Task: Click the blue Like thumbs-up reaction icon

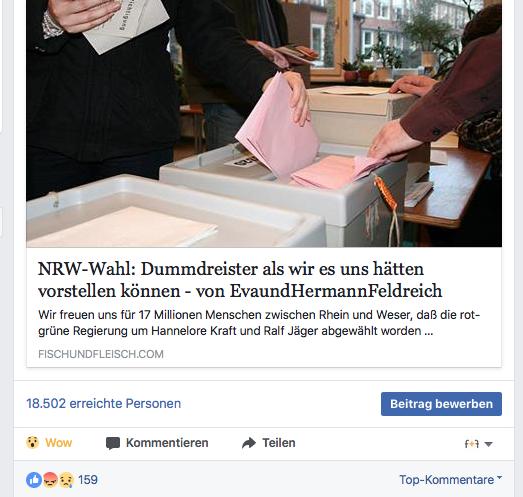Action: tap(34, 480)
